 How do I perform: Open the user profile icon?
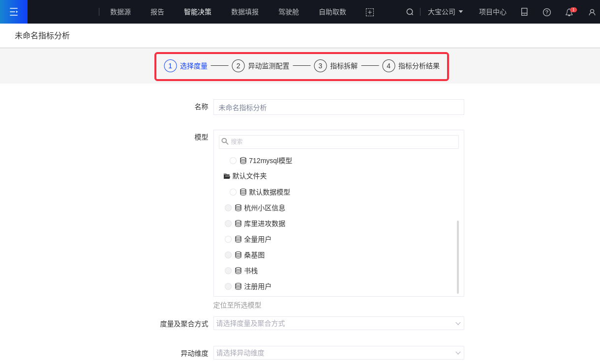(592, 12)
